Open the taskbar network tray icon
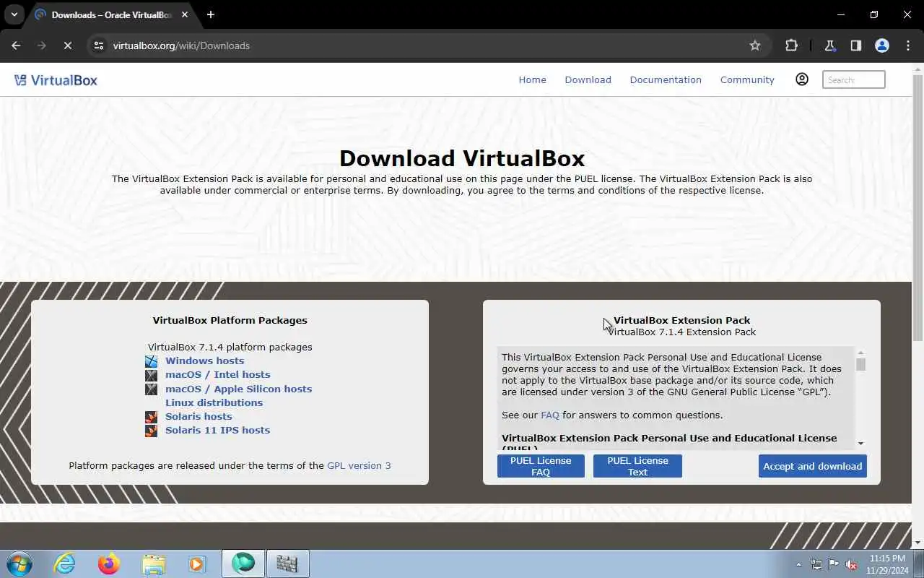Viewport: 924px width, 578px height. click(x=816, y=564)
